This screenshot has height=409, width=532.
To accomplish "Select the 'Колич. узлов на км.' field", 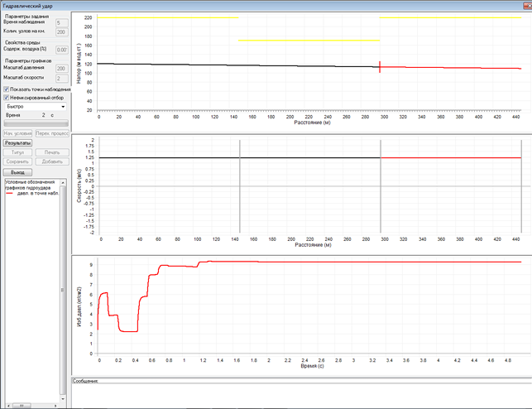I will click(60, 31).
